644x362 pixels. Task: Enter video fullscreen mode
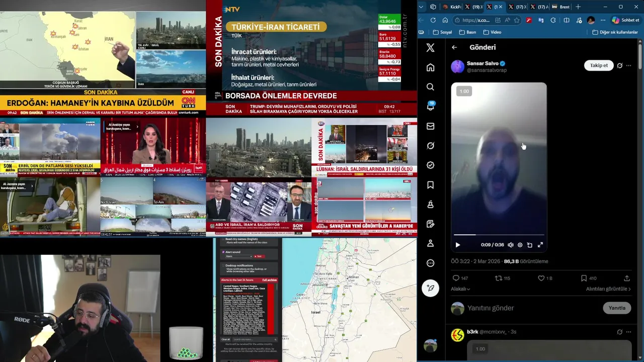coord(540,245)
